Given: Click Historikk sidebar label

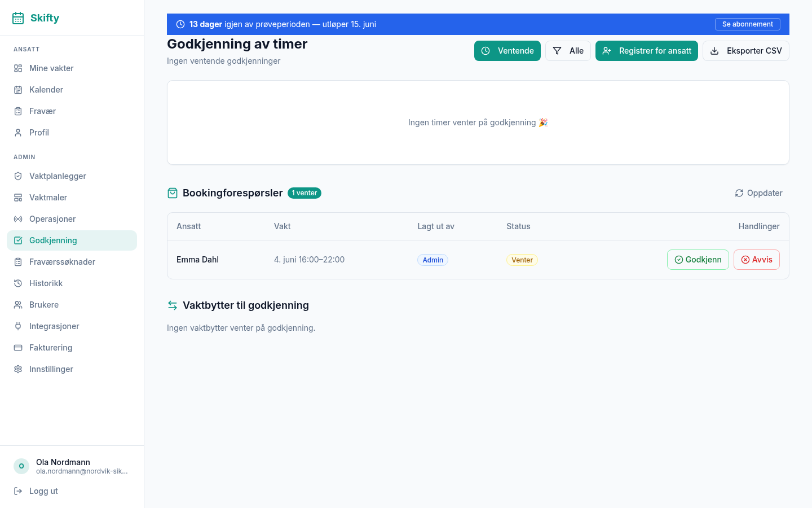Looking at the screenshot, I should 46,283.
